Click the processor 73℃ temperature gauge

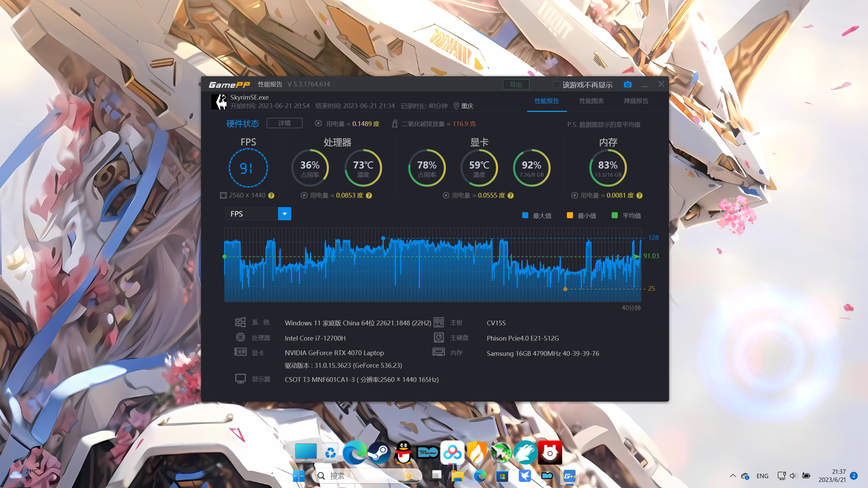click(363, 168)
